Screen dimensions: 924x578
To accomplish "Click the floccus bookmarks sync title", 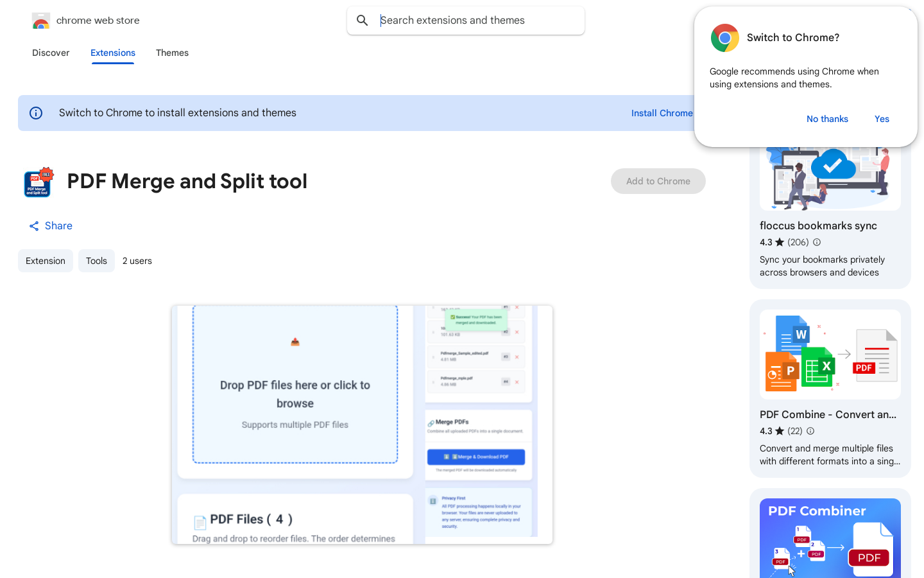I will pyautogui.click(x=818, y=225).
